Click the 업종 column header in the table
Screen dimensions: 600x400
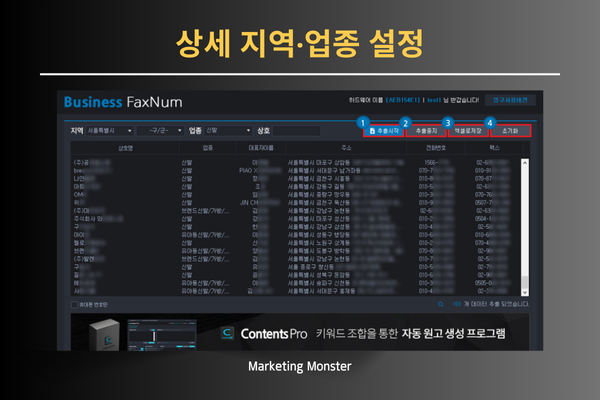click(x=207, y=148)
